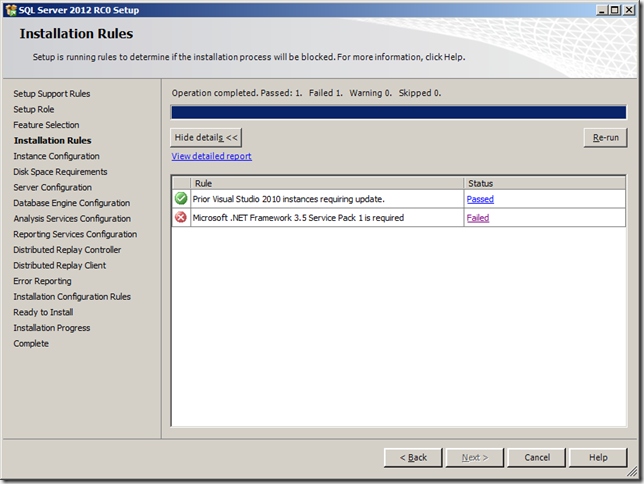Select Error Reporting step

[42, 281]
